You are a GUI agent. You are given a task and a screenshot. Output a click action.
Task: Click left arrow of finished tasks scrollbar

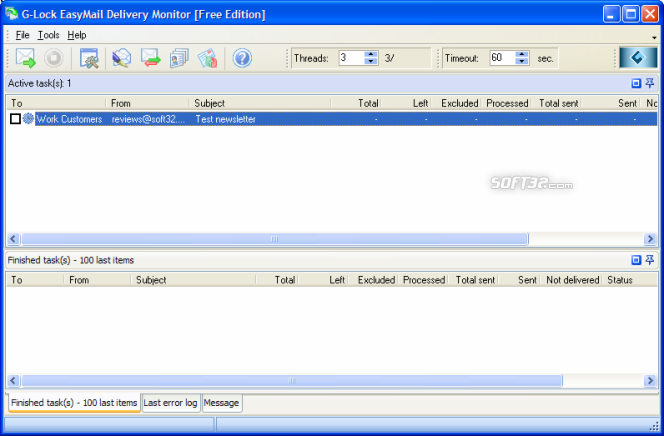click(13, 381)
